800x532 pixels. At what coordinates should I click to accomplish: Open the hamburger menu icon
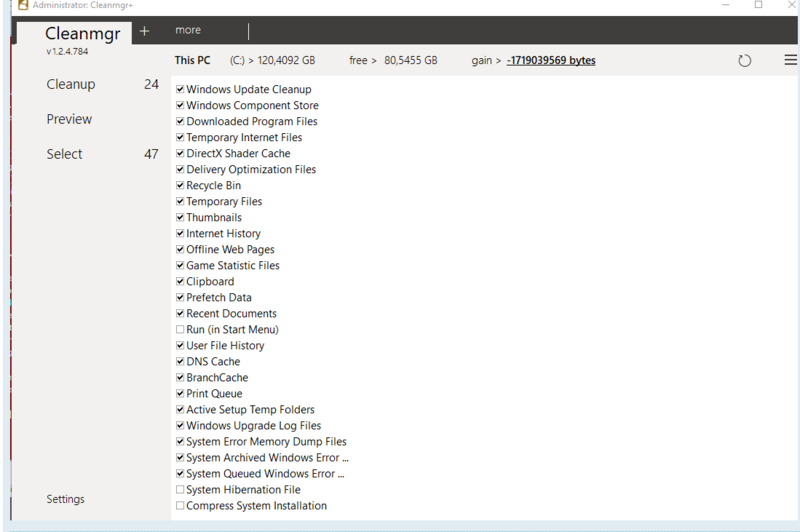(x=790, y=60)
